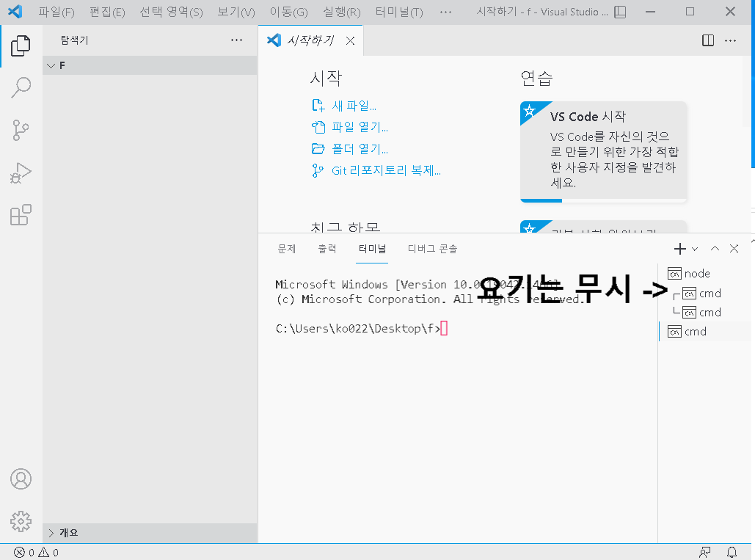Open editor more actions ellipsis

tap(731, 41)
